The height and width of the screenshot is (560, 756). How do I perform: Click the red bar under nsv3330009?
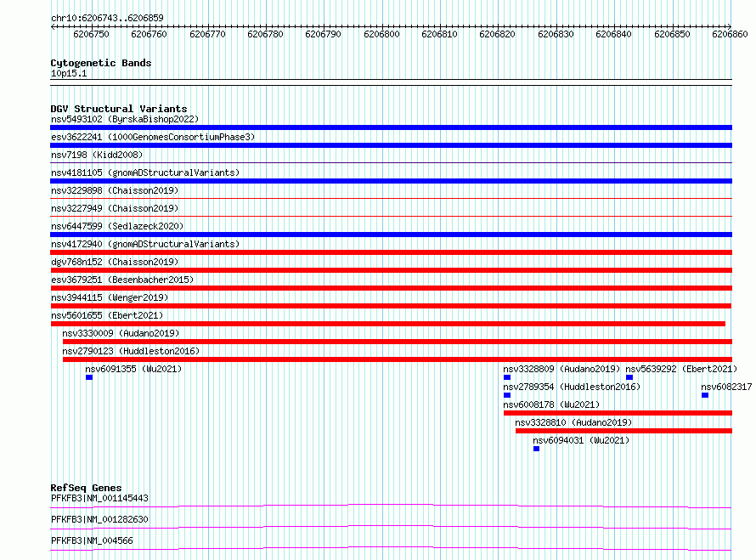(x=398, y=342)
